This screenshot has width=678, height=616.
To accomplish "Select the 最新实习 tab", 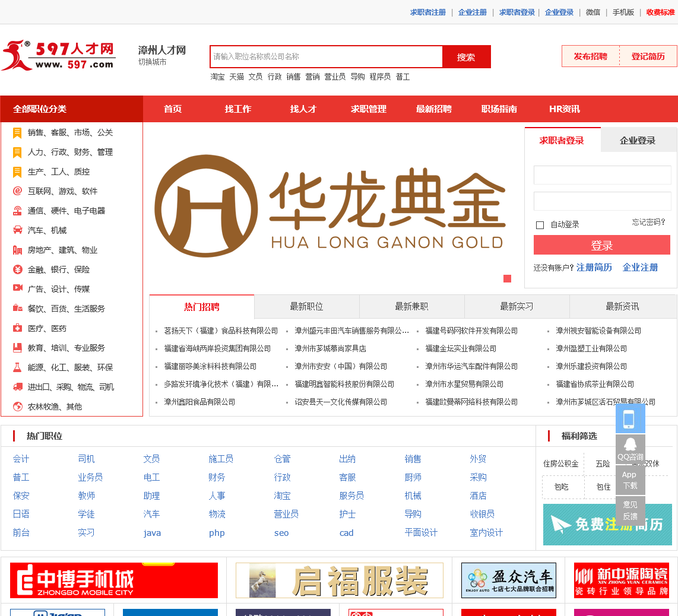I will (517, 306).
